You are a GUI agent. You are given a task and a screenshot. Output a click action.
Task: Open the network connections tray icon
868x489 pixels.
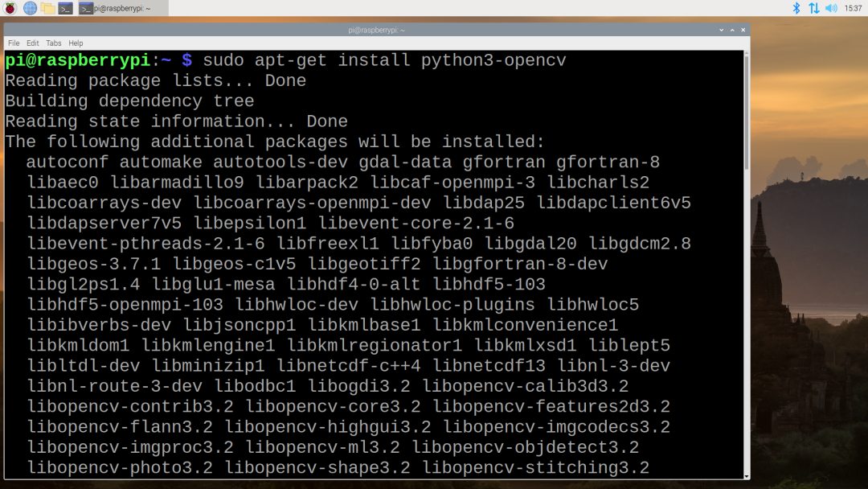tap(814, 8)
